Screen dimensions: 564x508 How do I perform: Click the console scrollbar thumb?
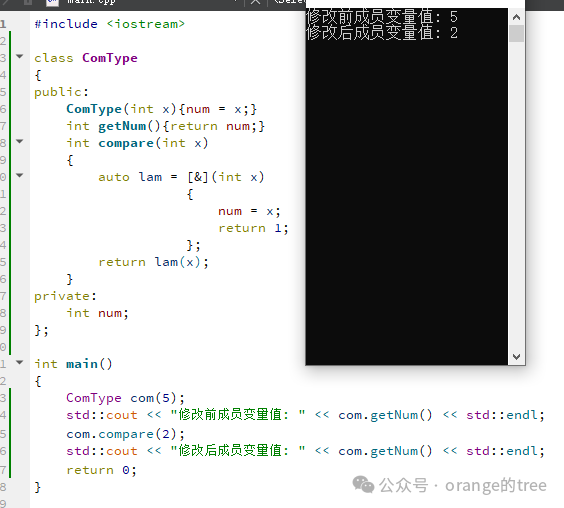[517, 33]
